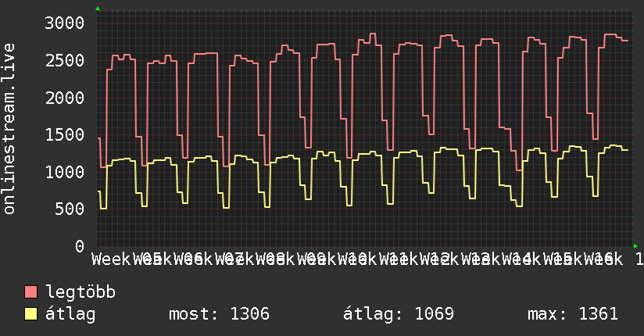Viewport: 644px width, 336px height.
Task: Click the 2000 y-axis label
Action: coord(65,98)
